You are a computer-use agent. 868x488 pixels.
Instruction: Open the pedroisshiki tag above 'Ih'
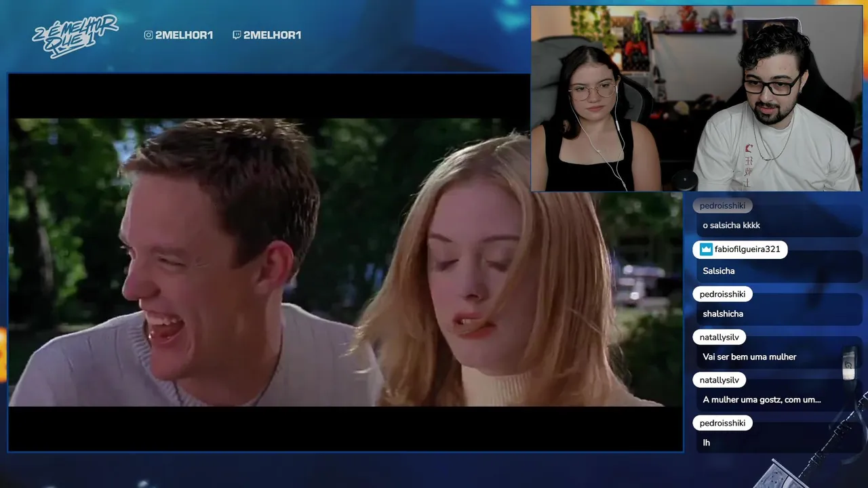722,423
